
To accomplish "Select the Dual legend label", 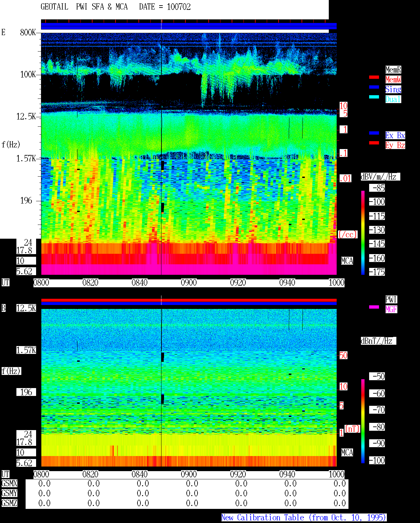I will click(x=393, y=99).
